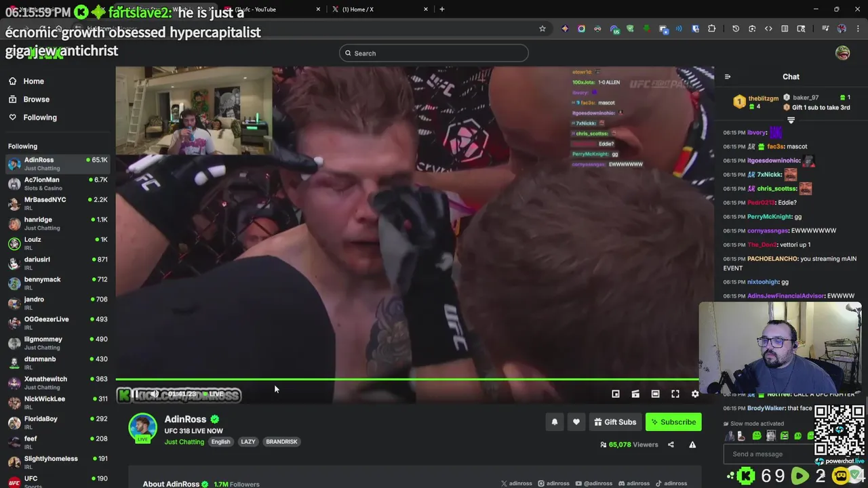Open the code brackets extension icon
Image resolution: width=868 pixels, height=488 pixels.
click(768, 28)
